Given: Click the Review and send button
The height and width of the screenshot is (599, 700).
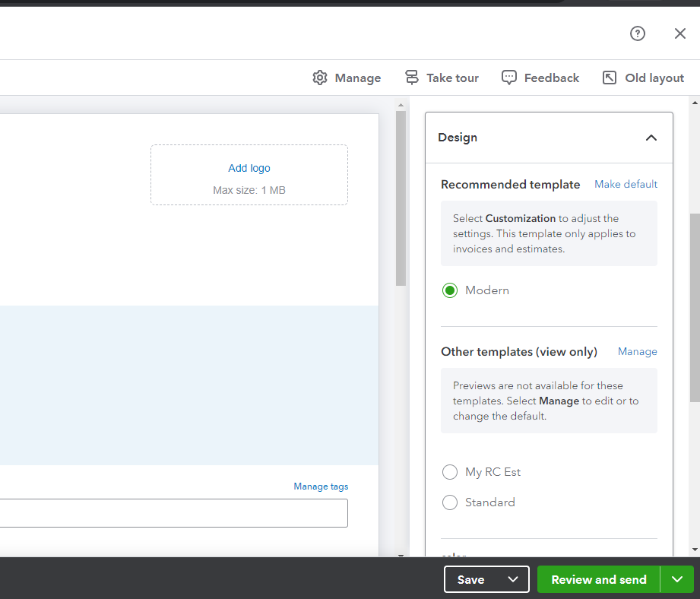Looking at the screenshot, I should coord(598,579).
